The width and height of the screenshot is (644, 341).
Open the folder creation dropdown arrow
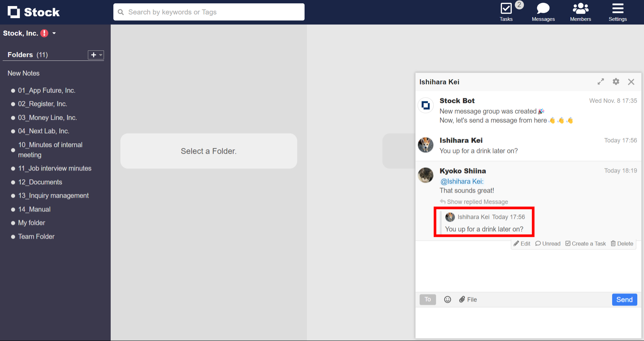tap(100, 55)
